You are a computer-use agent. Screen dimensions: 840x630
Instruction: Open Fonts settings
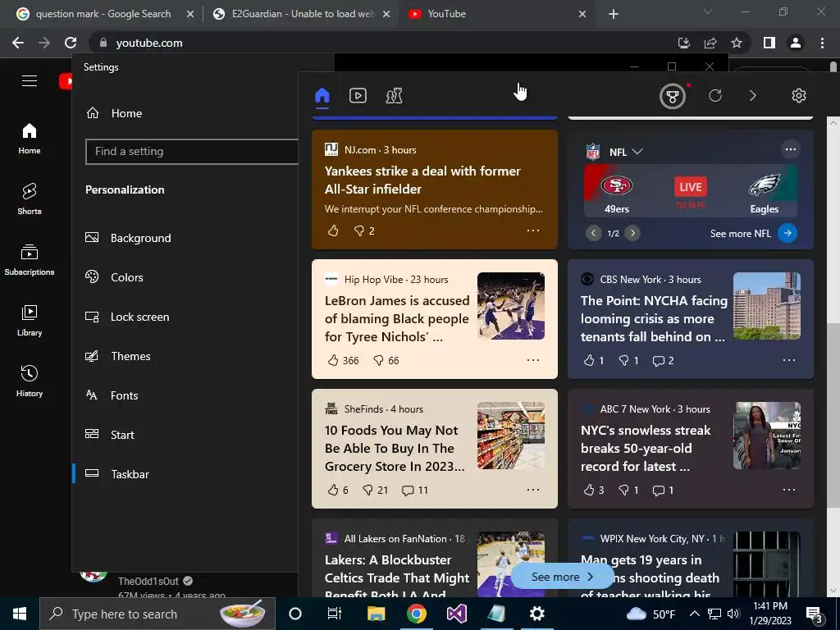[x=112, y=395]
